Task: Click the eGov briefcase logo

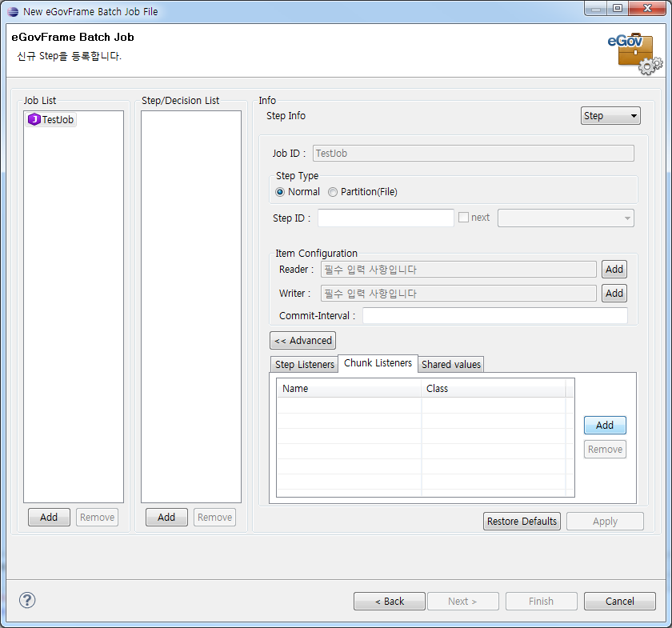Action: coord(635,54)
